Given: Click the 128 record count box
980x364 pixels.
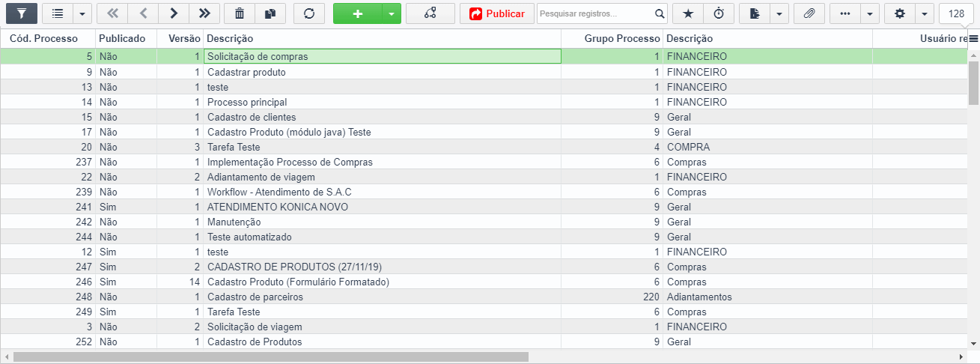Looking at the screenshot, I should pos(956,13).
